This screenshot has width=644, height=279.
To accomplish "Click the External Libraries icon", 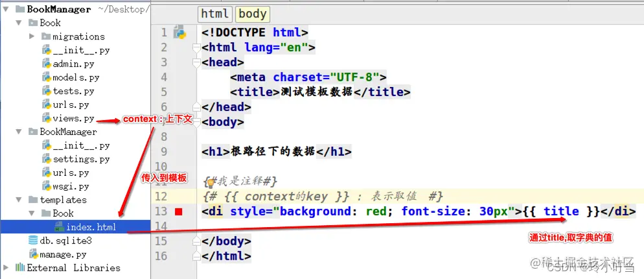I will (19, 268).
